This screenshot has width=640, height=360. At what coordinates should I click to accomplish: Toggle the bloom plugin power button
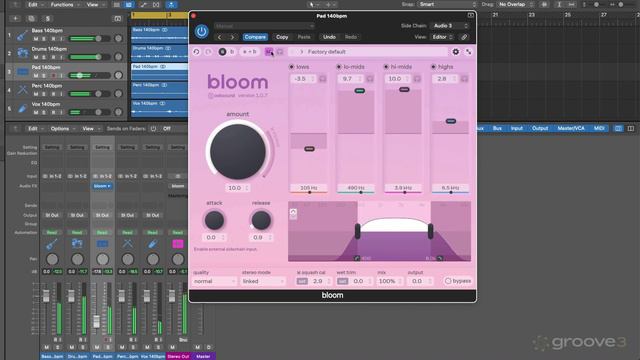(x=201, y=31)
